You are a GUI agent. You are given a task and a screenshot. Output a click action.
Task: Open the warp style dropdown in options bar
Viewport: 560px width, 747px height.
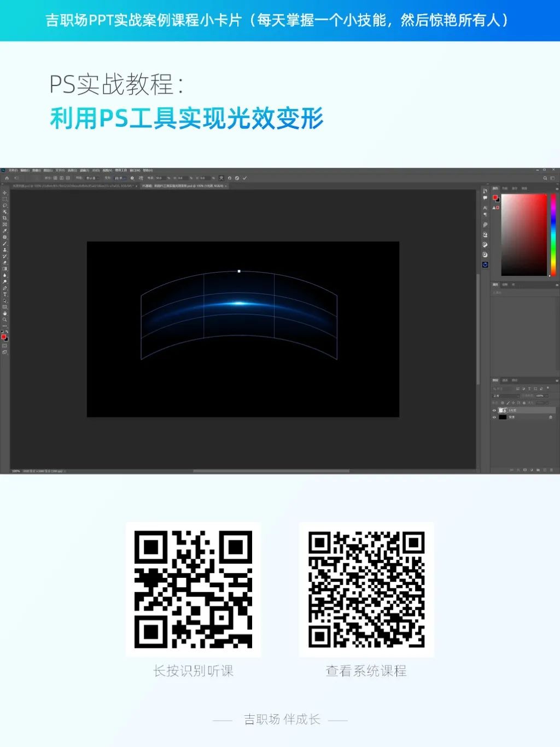[120, 178]
